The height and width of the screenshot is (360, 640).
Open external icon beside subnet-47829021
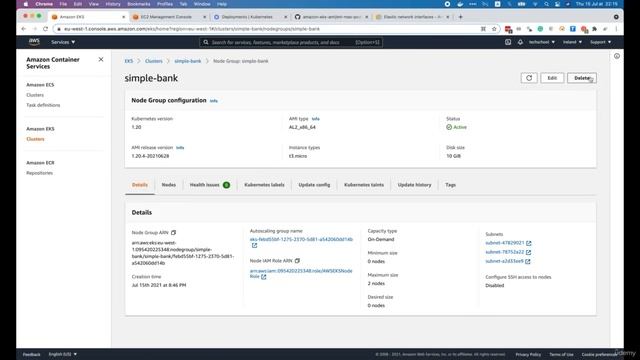[529, 243]
